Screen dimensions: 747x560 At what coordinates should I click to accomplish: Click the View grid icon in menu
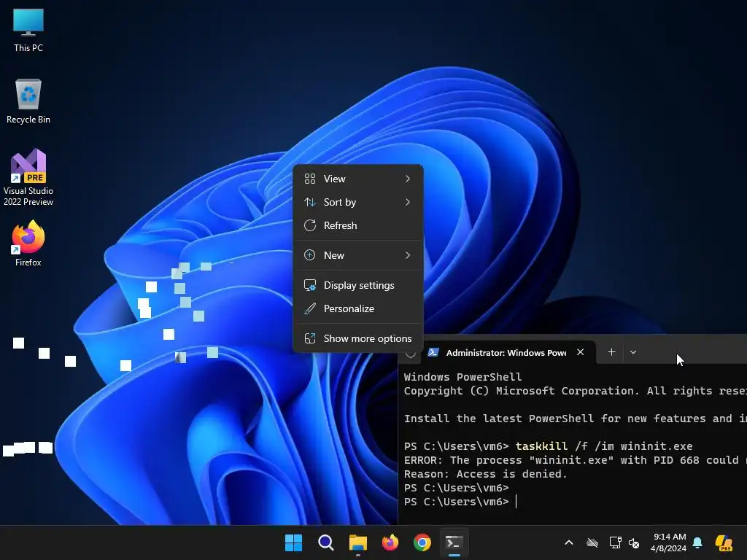point(309,179)
